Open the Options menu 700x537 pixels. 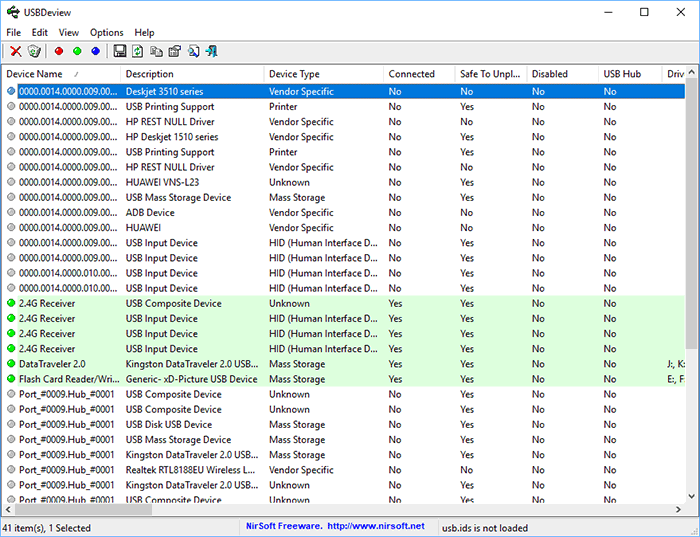106,32
